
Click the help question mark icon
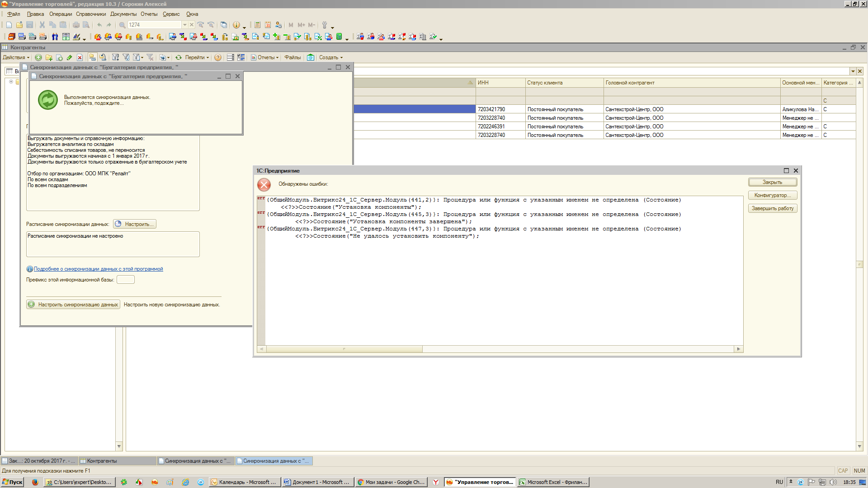(218, 57)
